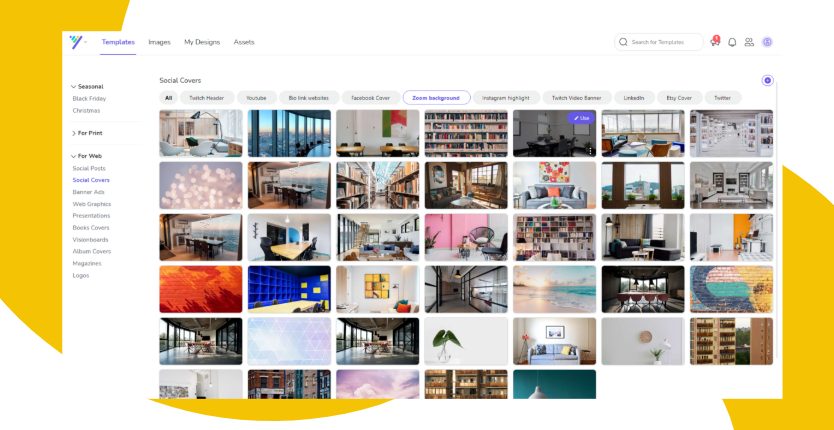
Task: Click the app logo in the top-left corner
Action: pos(76,42)
